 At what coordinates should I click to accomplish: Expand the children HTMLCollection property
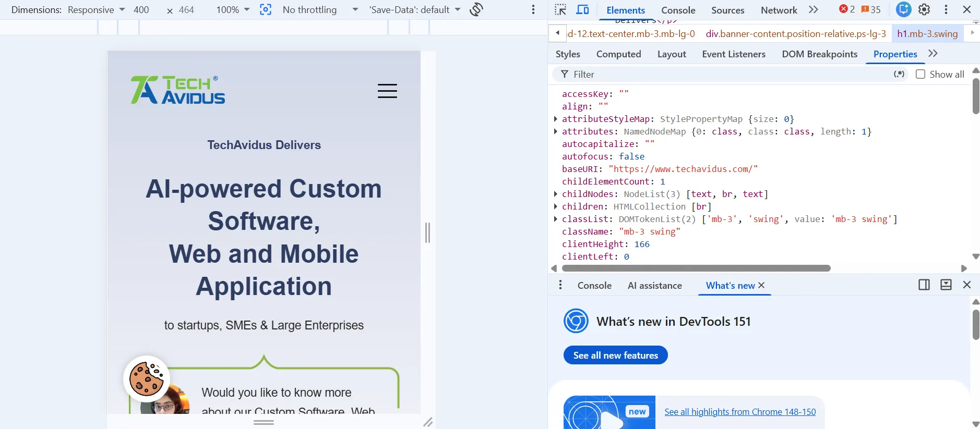coord(556,206)
